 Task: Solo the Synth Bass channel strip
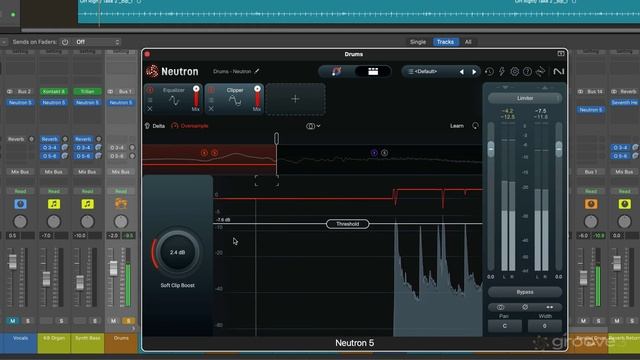tap(95, 321)
